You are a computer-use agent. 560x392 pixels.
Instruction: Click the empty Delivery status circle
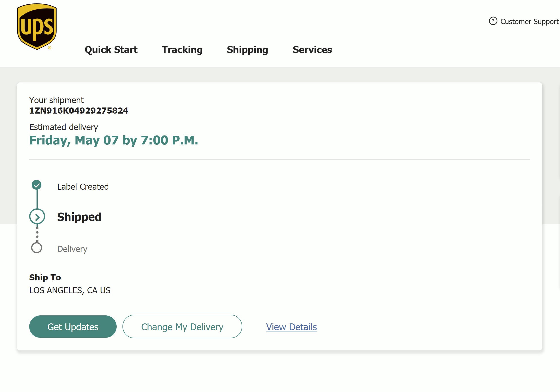click(x=37, y=248)
